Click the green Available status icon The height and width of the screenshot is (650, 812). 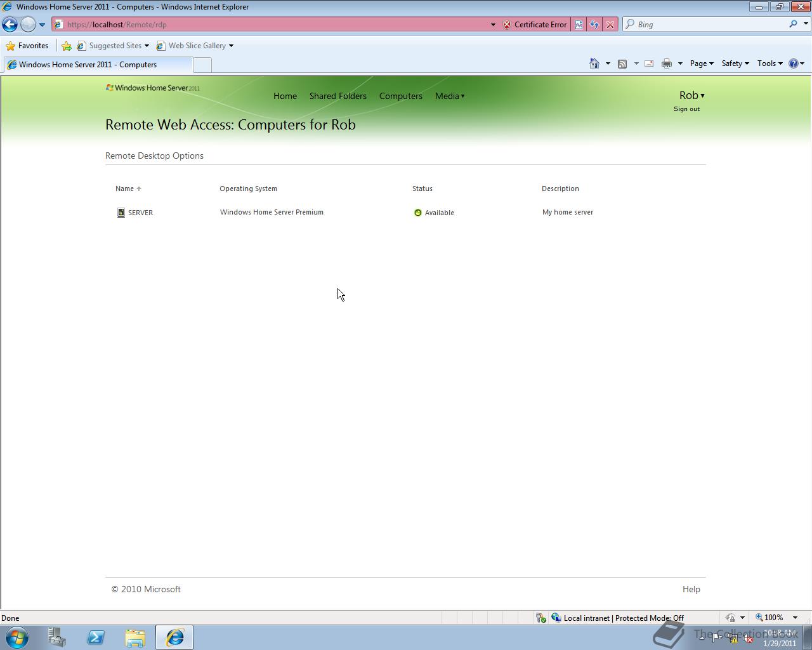[x=417, y=213]
